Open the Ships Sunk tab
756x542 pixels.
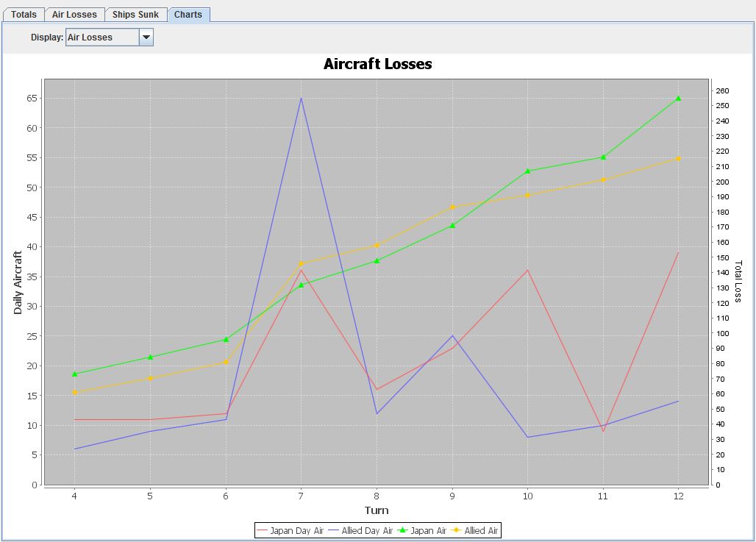click(x=135, y=15)
